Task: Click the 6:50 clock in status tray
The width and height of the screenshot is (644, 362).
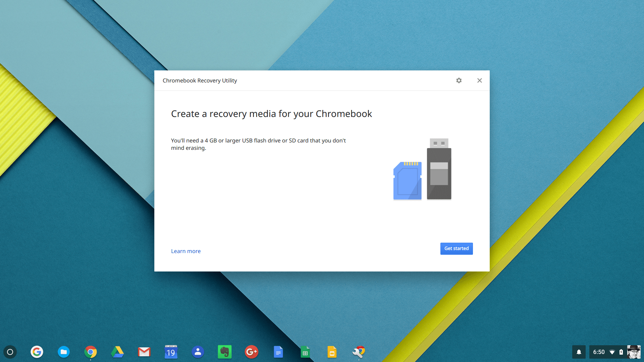Action: click(599, 352)
